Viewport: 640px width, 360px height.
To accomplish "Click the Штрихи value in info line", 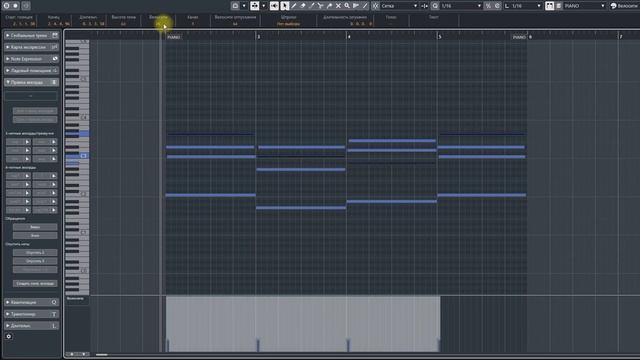I will tap(288, 24).
